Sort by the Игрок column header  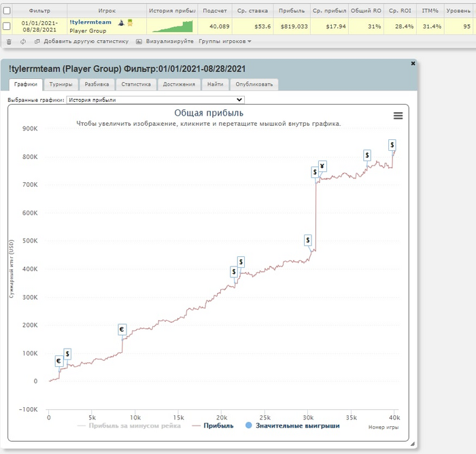pyautogui.click(x=107, y=11)
